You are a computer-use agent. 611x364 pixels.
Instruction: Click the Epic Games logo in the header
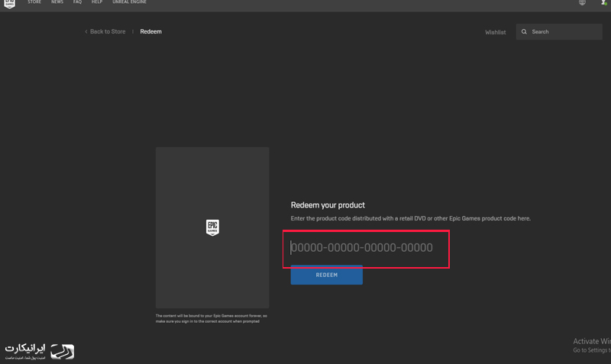pos(9,4)
